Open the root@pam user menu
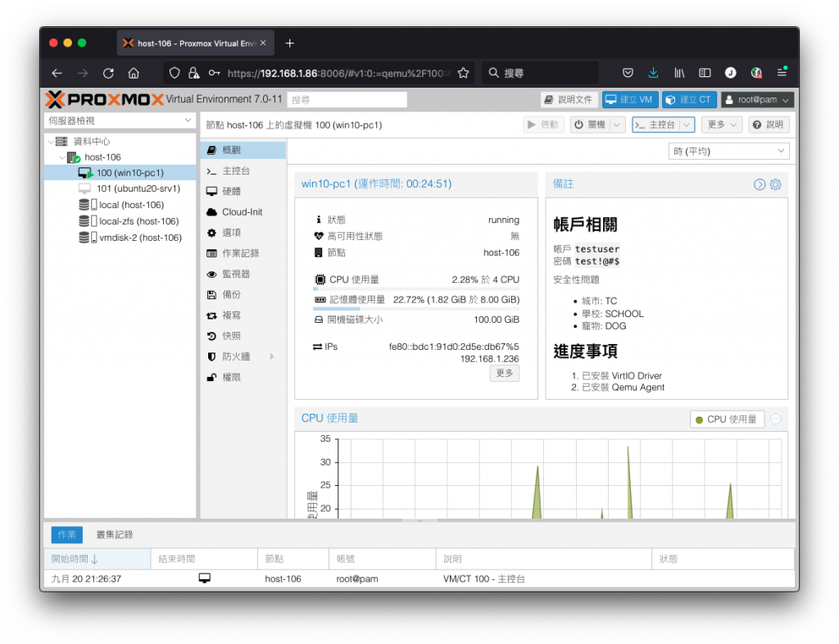Image resolution: width=839 pixels, height=644 pixels. click(757, 100)
